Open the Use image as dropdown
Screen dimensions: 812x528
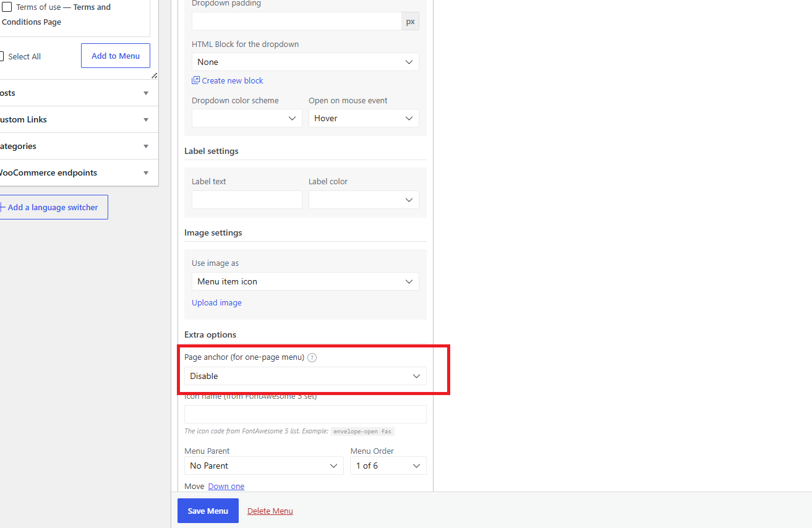pos(306,281)
